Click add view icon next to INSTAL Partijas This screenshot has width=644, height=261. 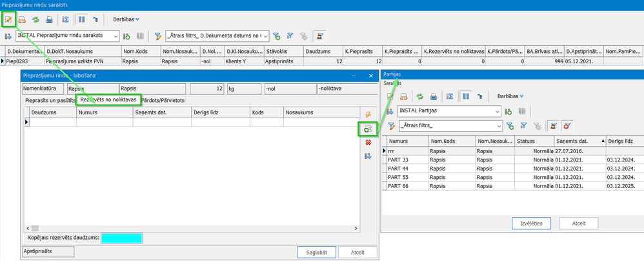tap(508, 111)
